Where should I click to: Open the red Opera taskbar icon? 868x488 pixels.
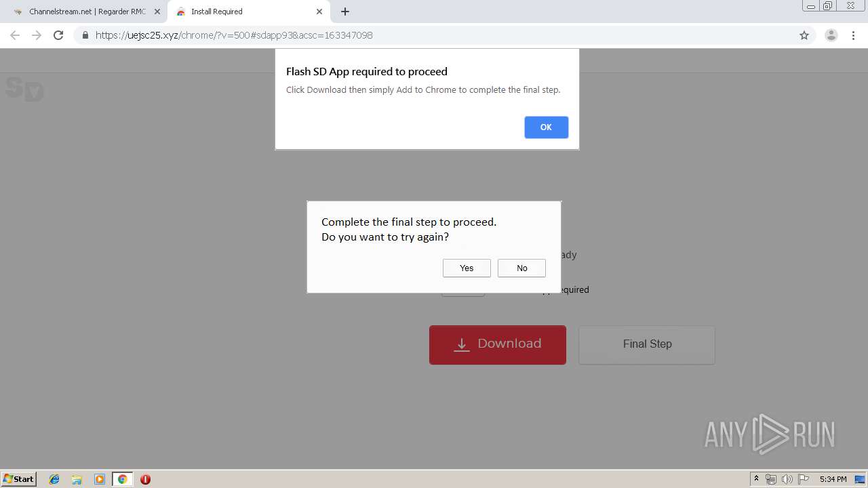coord(145,479)
